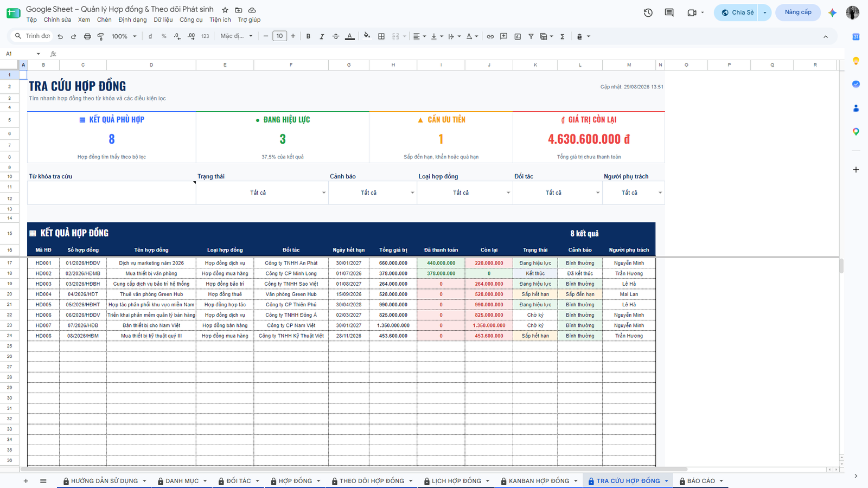
Task: Open Loại hợp đồng filter dropdown
Action: click(508, 193)
